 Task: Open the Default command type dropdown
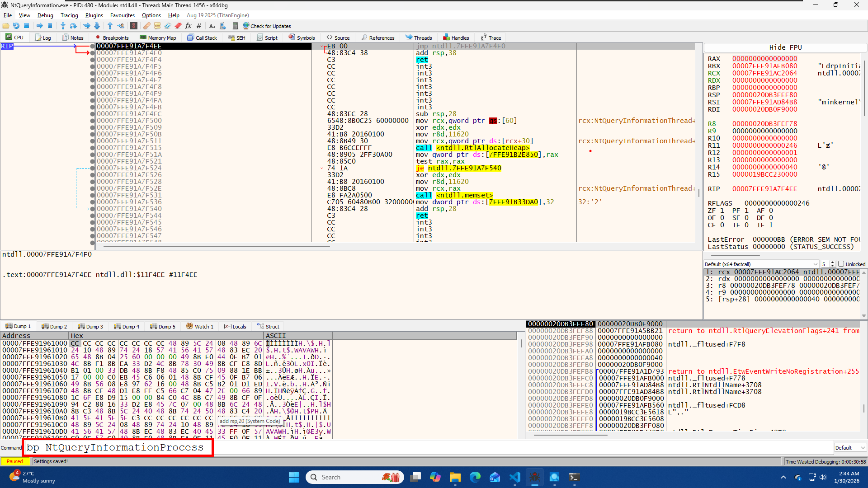point(850,447)
